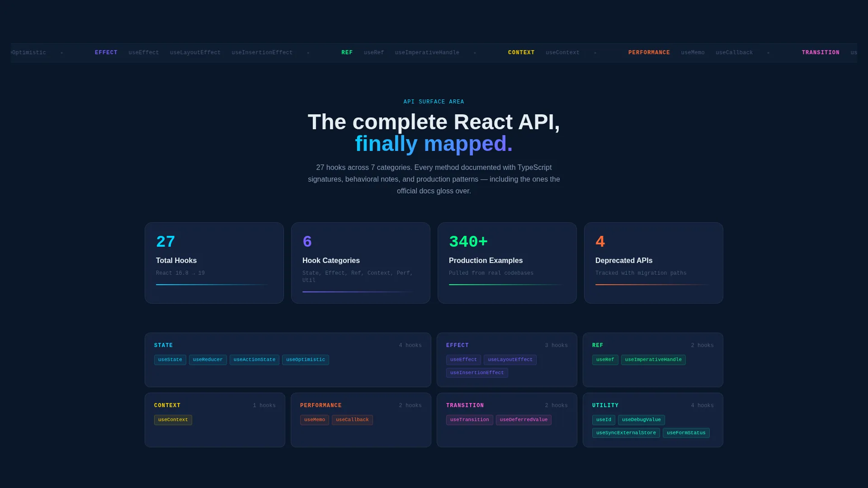Click the Hook Categories stat card
The width and height of the screenshot is (868, 488).
point(361,263)
